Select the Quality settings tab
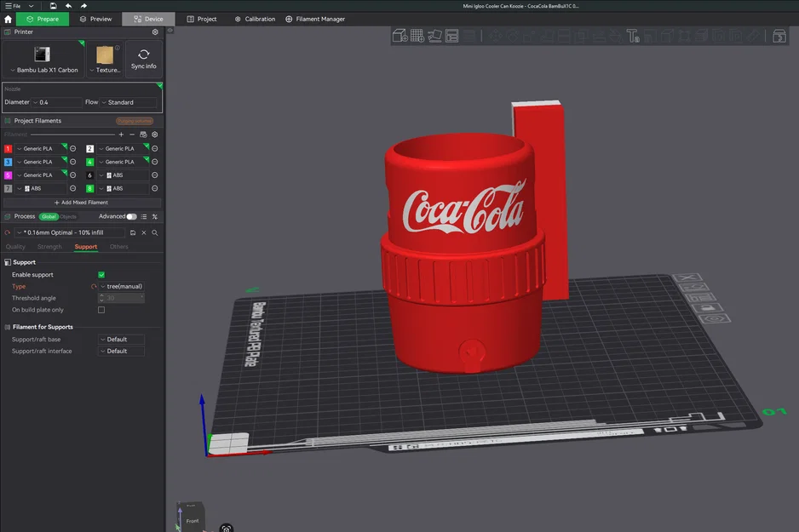Image resolution: width=799 pixels, height=532 pixels. [x=15, y=247]
